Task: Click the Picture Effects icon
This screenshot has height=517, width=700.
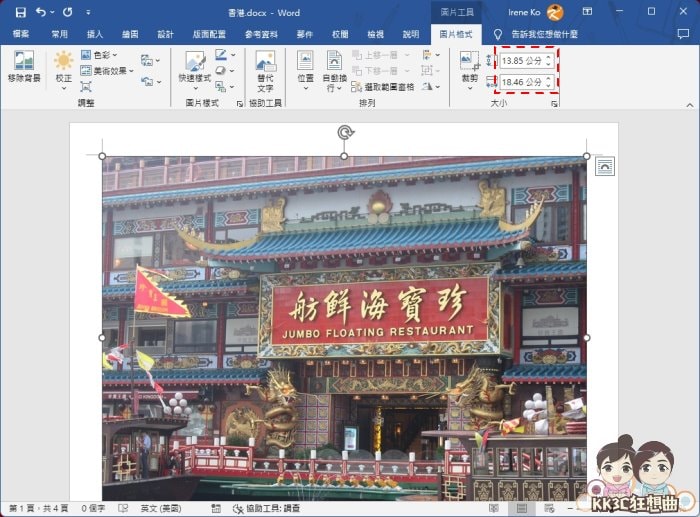Action: [221, 71]
